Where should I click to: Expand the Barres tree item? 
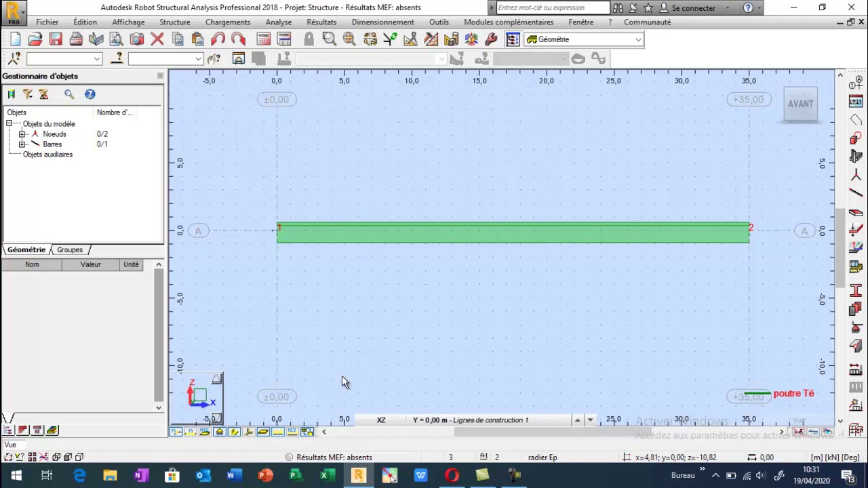point(22,144)
